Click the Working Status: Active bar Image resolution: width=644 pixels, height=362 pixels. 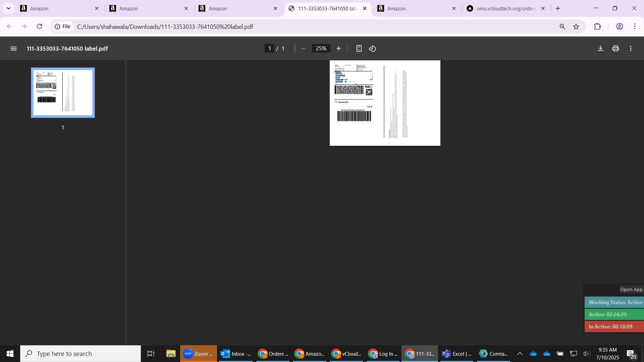pyautogui.click(x=614, y=302)
